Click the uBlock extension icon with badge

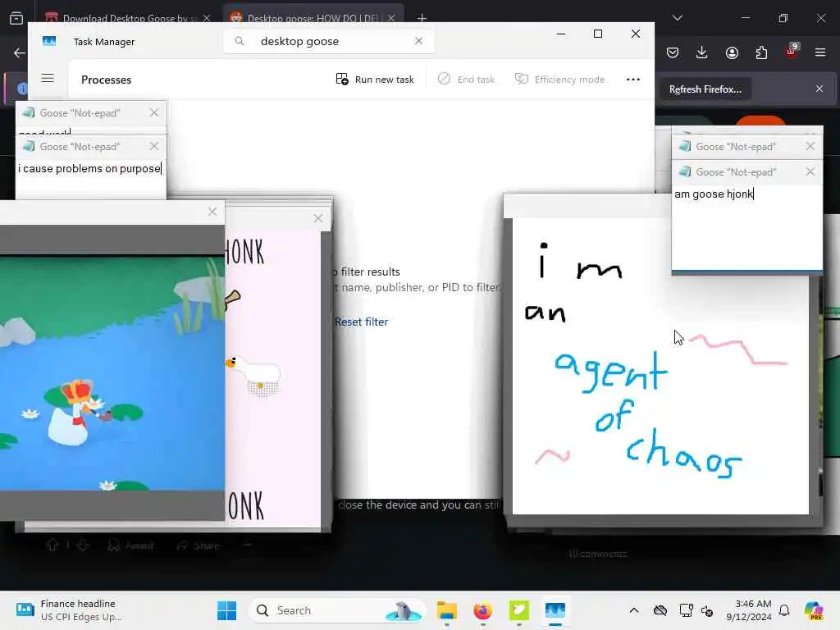coord(791,52)
